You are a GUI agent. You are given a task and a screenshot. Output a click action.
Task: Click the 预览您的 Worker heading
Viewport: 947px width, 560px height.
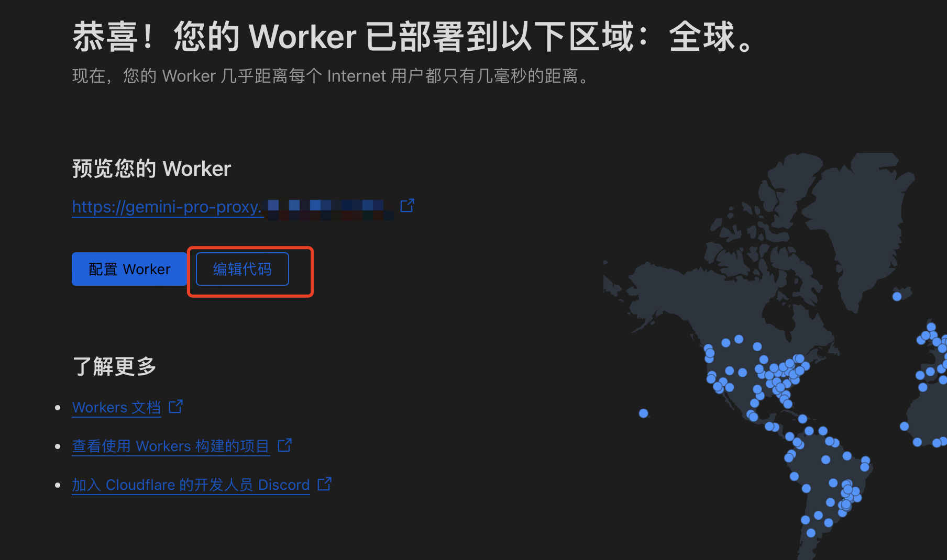coord(151,169)
